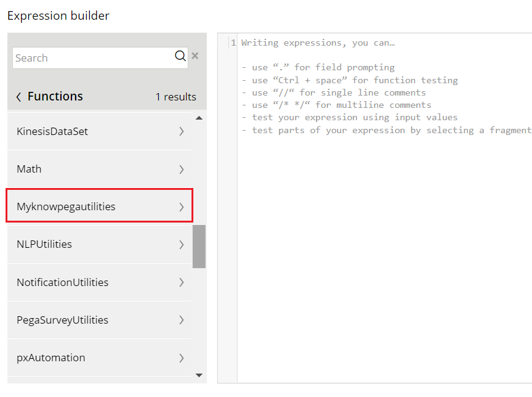This screenshot has width=532, height=397.
Task: Focus the Search input field
Action: coord(94,58)
